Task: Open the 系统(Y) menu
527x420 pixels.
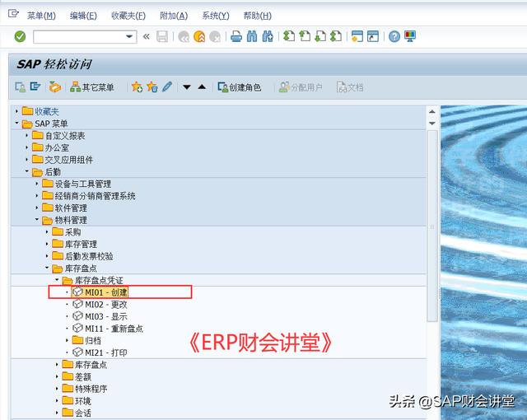Action: [x=216, y=16]
